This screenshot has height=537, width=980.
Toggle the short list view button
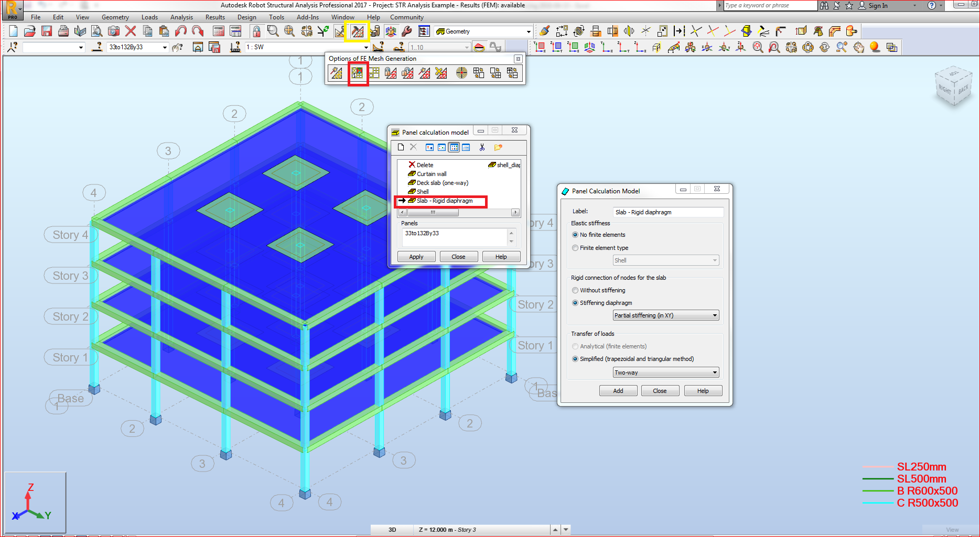[454, 147]
